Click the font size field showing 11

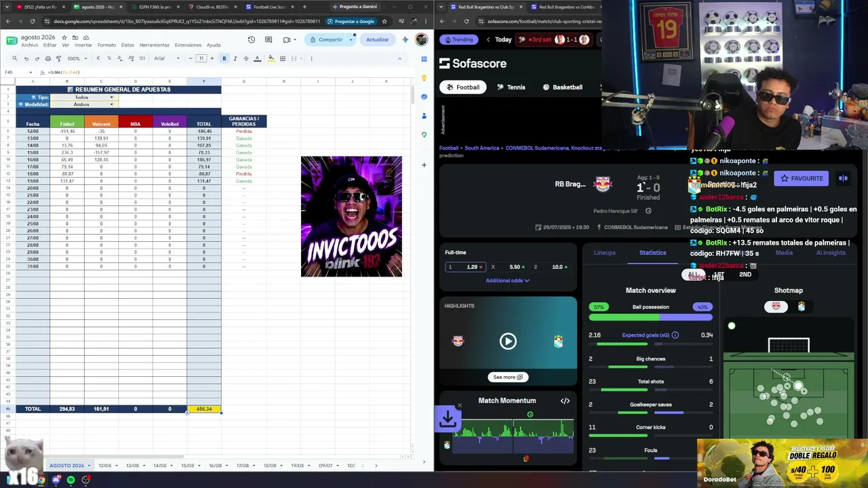(x=201, y=58)
